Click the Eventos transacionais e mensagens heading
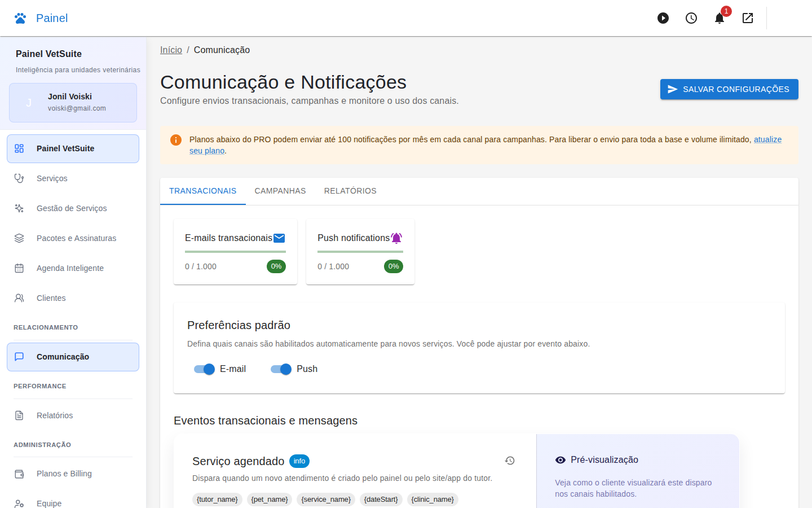The image size is (812, 508). tap(266, 421)
